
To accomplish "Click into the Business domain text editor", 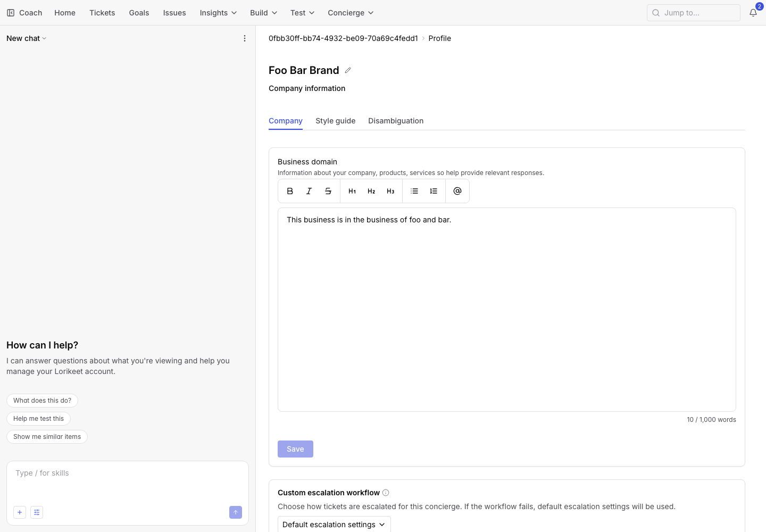I will tap(507, 310).
